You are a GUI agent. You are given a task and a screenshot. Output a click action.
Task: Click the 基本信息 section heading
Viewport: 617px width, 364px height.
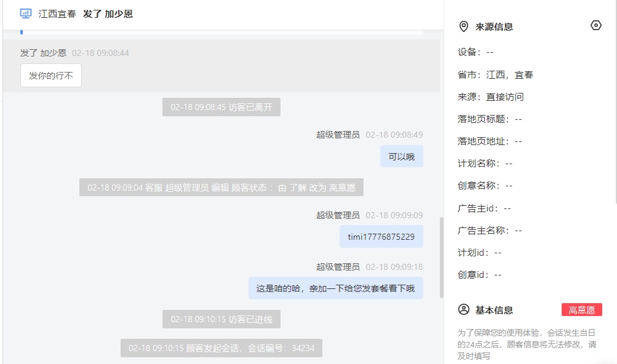pos(494,310)
